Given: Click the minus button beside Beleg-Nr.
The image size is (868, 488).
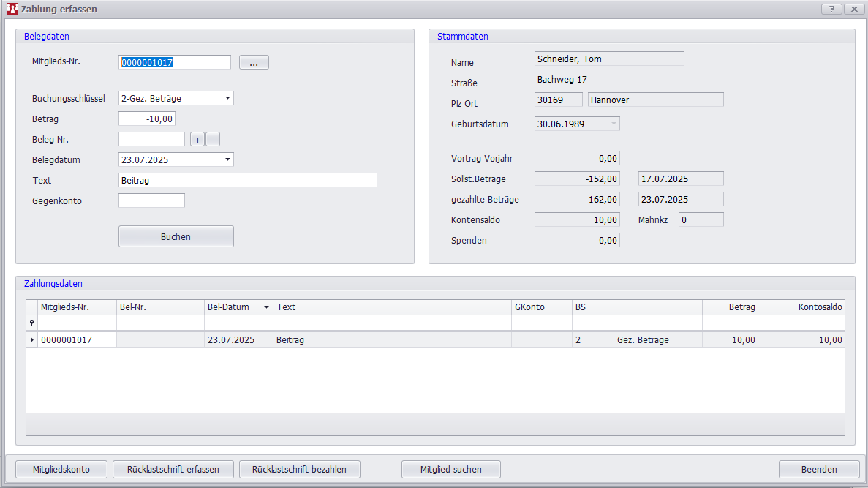Looking at the screenshot, I should click(x=213, y=139).
